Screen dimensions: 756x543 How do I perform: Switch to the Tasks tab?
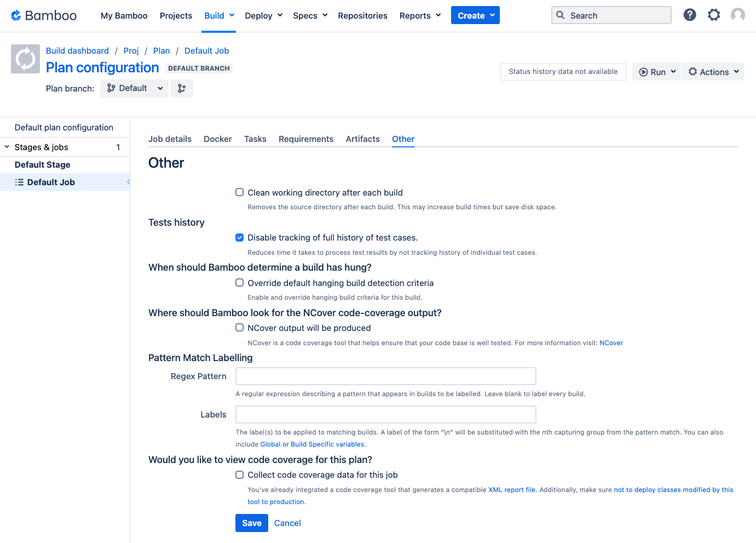[255, 139]
